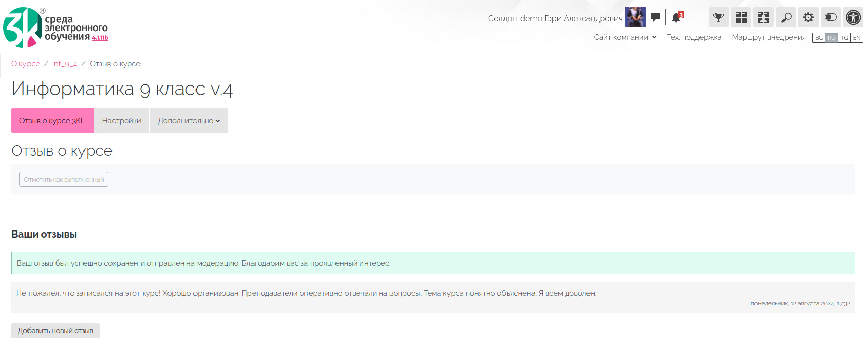Open user menu for Селдон-demo Гэри Александрович

coord(555,18)
